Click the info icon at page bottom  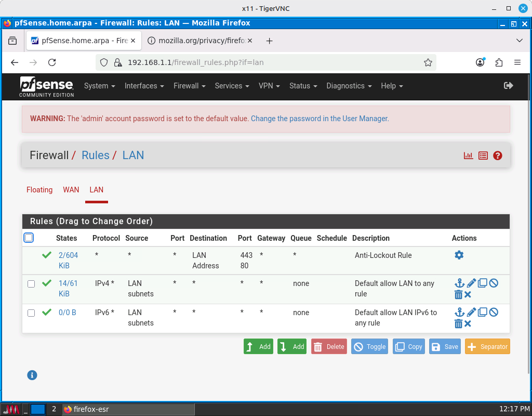(32, 375)
